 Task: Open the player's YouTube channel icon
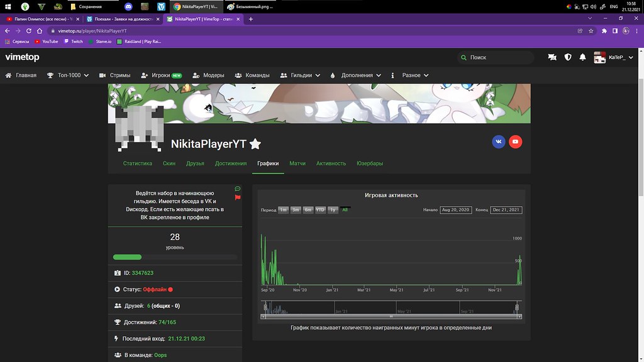[516, 141]
